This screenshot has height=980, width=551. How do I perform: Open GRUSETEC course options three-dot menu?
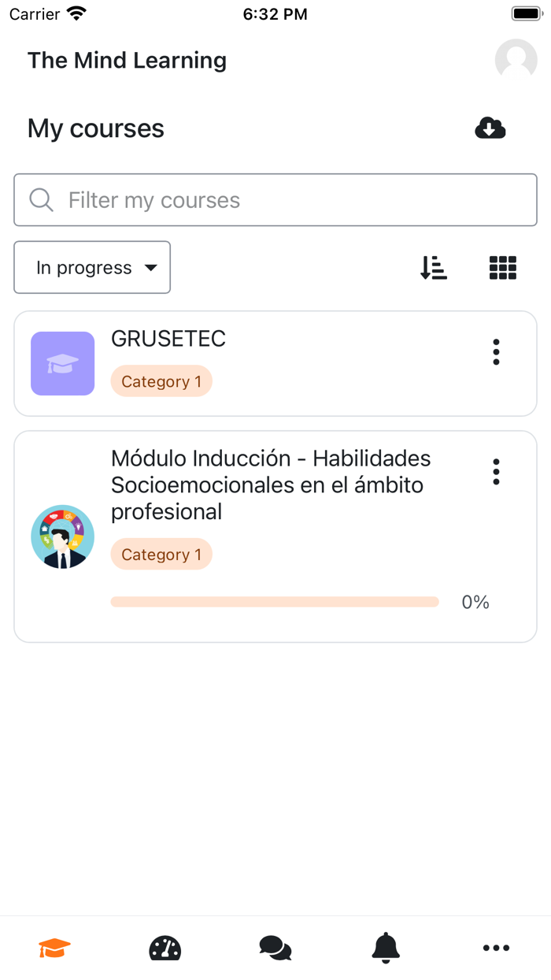(x=496, y=352)
